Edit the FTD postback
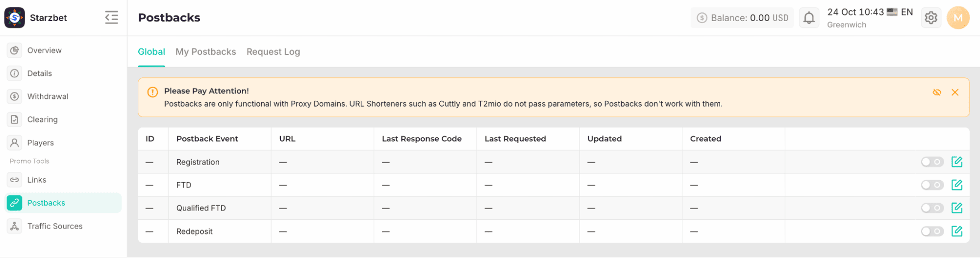 click(956, 185)
